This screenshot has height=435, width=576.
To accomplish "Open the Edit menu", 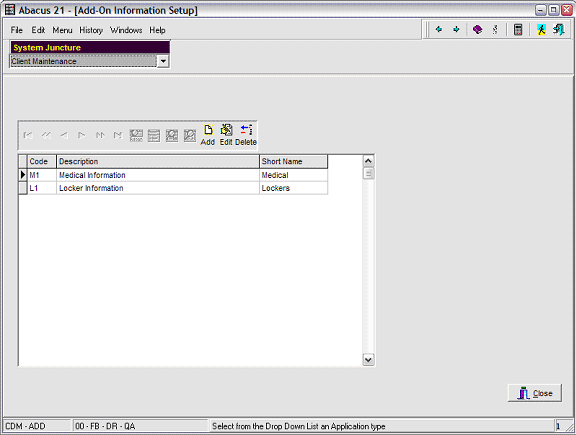I will pyautogui.click(x=38, y=30).
